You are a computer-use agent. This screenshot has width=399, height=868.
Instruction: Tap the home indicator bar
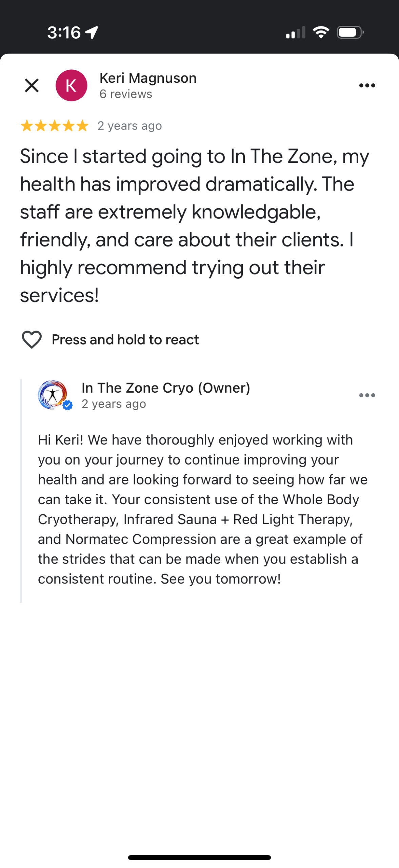tap(199, 857)
